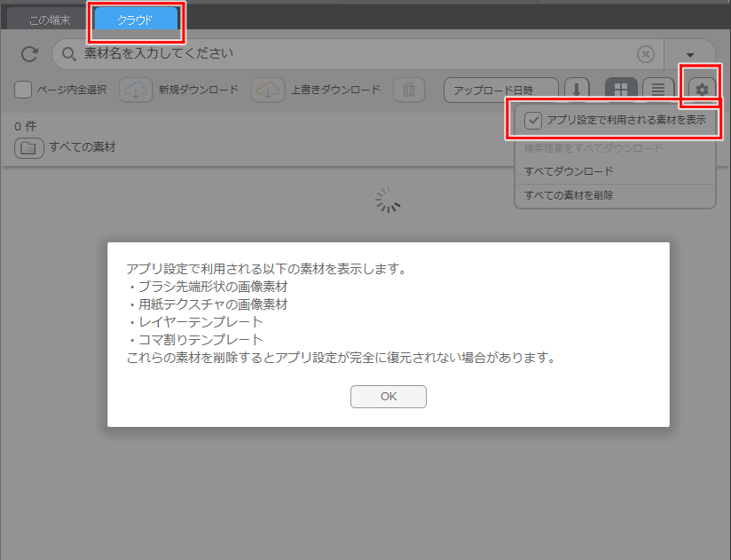Click the 新規ダウンロード label

pyautogui.click(x=199, y=90)
